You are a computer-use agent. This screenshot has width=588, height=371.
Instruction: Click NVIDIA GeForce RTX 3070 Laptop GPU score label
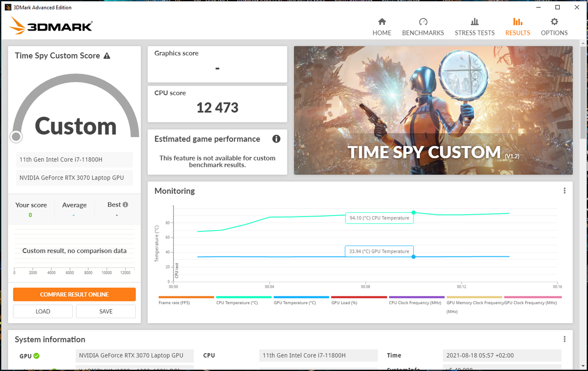(x=74, y=178)
